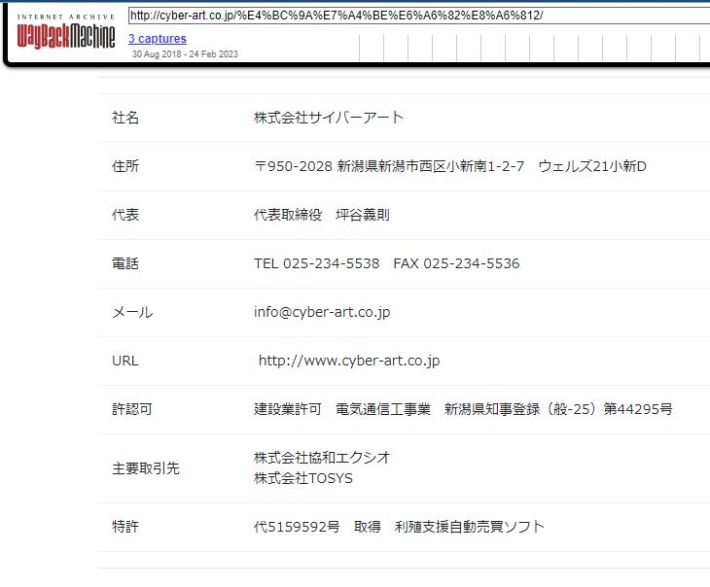The height and width of the screenshot is (587, 710).
Task: Select patent number 代5159592号
Action: tap(297, 527)
